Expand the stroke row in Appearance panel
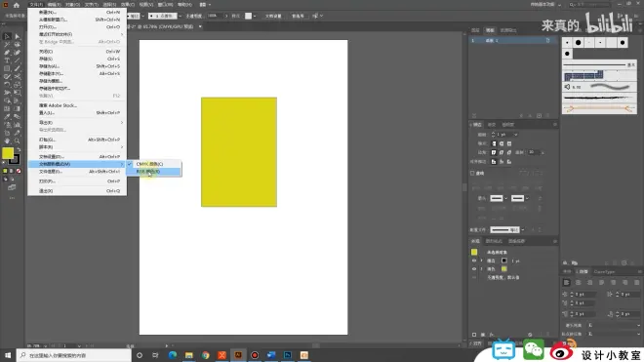Image resolution: width=644 pixels, height=362 pixels. tap(482, 261)
